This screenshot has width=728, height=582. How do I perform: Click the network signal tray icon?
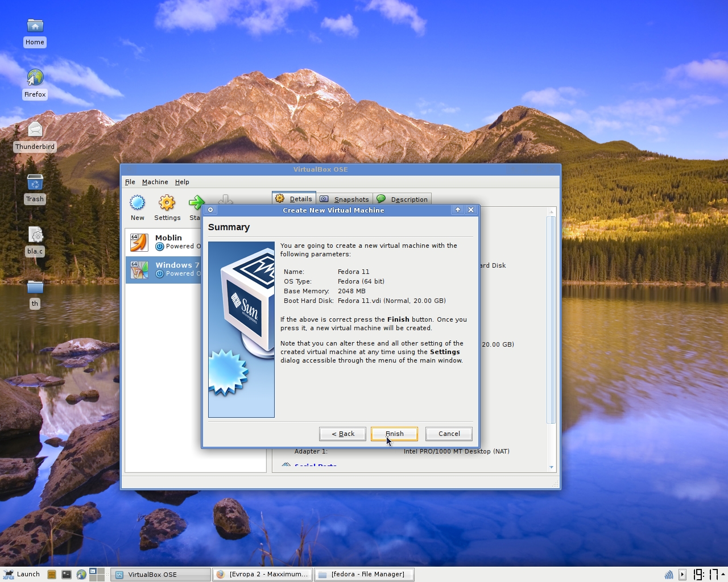pyautogui.click(x=669, y=575)
